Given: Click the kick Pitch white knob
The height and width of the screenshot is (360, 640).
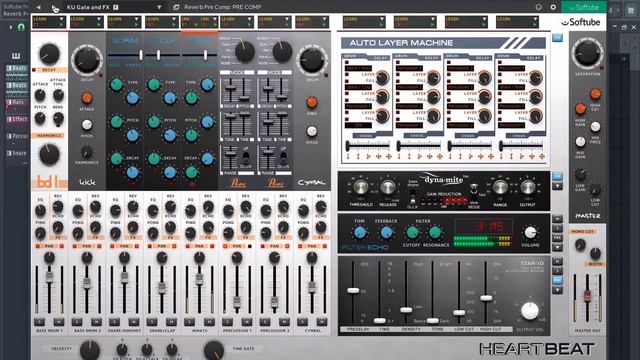Looking at the screenshot, I should pos(87,124).
